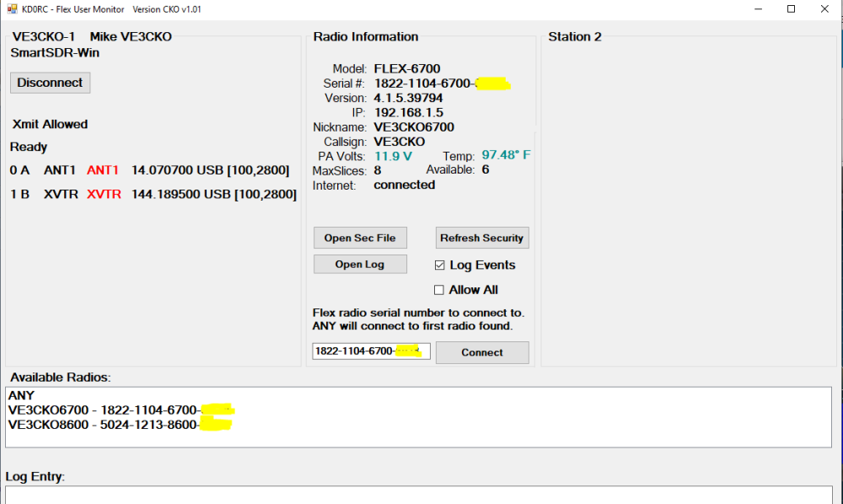Click the Station 2 panel heading
The height and width of the screenshot is (504, 843).
pos(575,36)
